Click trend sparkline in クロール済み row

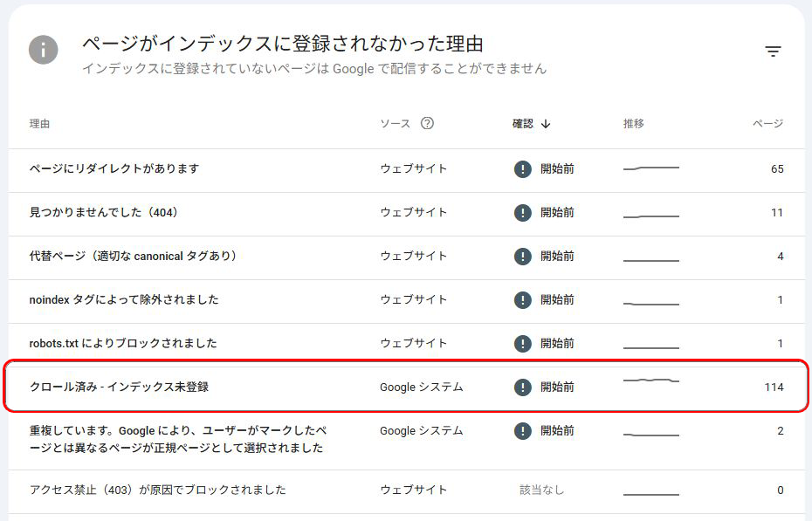[650, 381]
